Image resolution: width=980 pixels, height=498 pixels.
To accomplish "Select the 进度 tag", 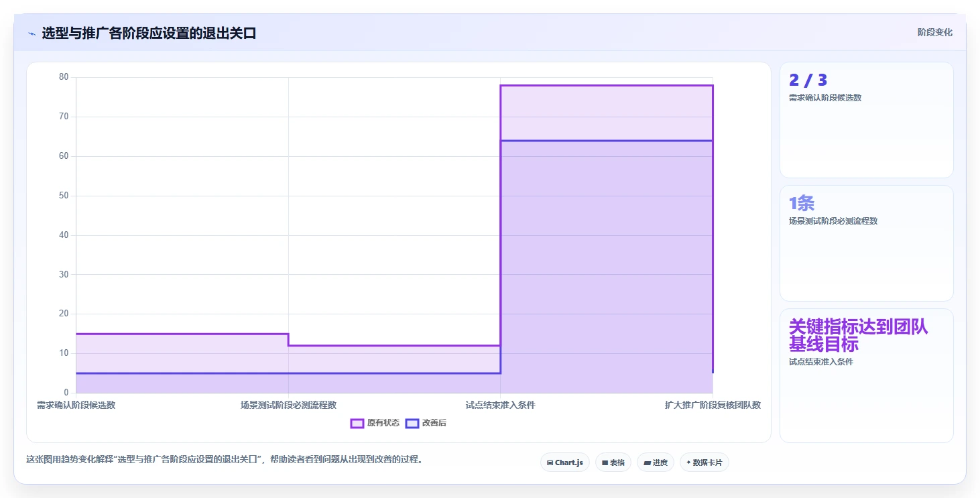I will tap(656, 462).
